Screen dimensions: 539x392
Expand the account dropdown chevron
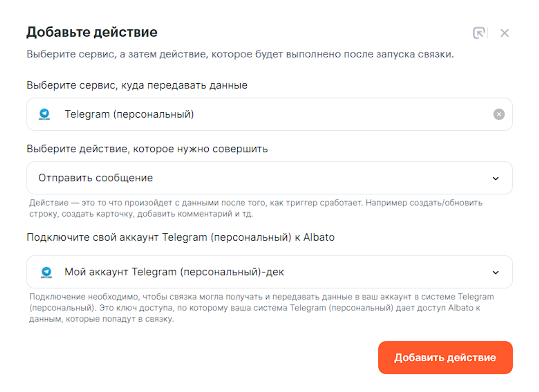pos(495,272)
